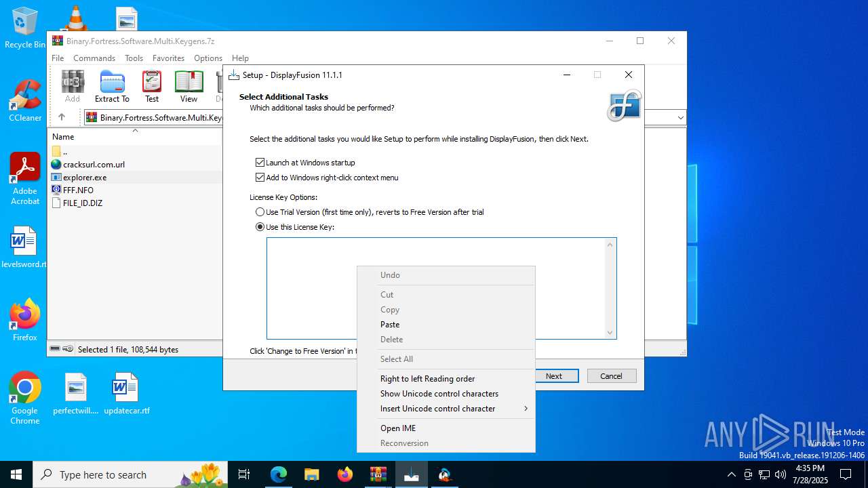Maximize the WinRAR window
The width and height of the screenshot is (868, 488).
tap(639, 41)
